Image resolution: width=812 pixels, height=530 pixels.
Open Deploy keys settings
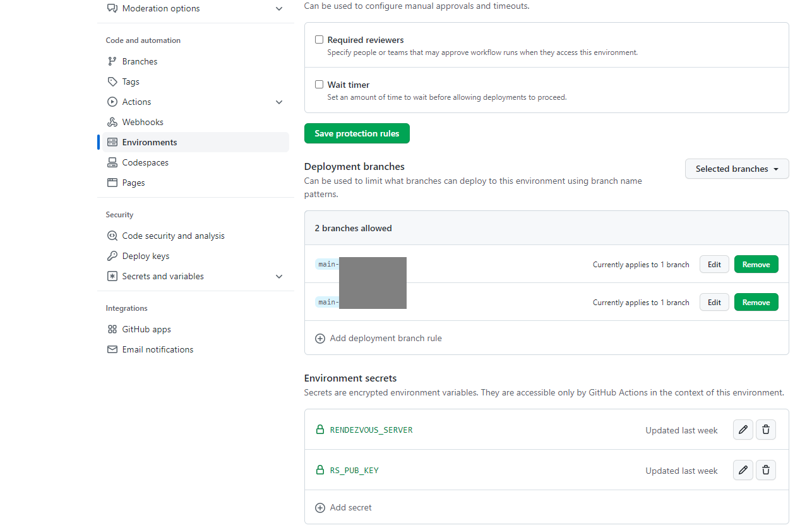click(x=145, y=256)
